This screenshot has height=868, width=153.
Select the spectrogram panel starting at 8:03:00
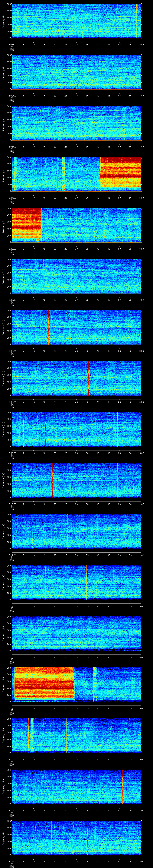[77, 123]
